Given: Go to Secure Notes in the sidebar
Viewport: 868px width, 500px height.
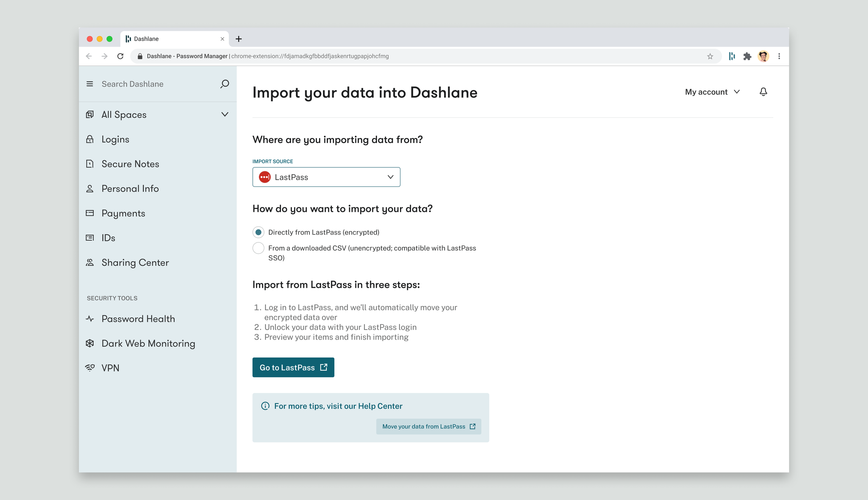Looking at the screenshot, I should point(130,164).
